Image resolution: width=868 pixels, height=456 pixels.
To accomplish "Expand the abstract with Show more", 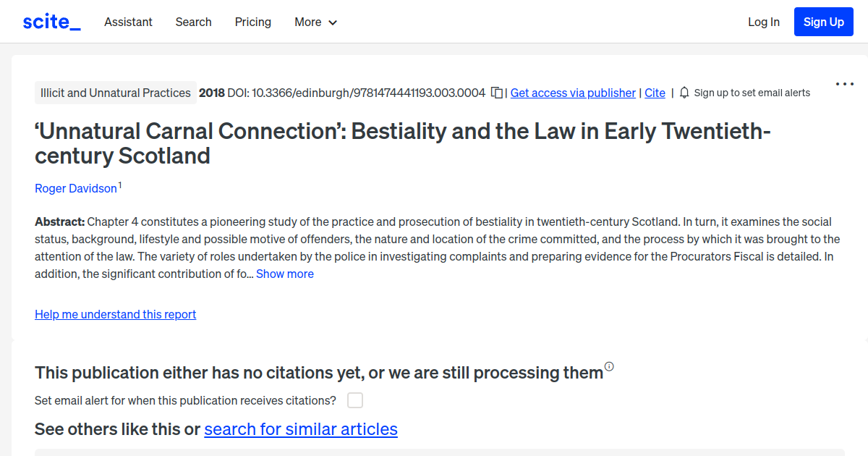I will [284, 274].
